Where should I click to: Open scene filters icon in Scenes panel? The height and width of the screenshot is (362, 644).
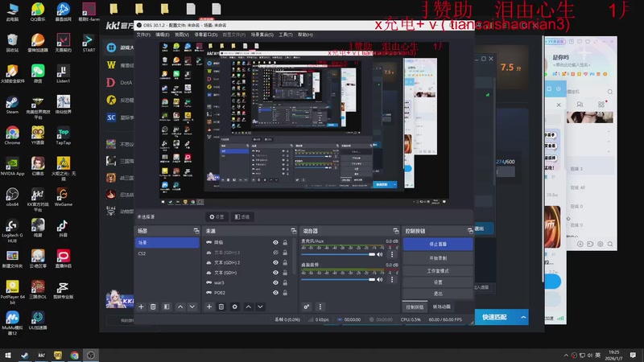click(x=167, y=306)
